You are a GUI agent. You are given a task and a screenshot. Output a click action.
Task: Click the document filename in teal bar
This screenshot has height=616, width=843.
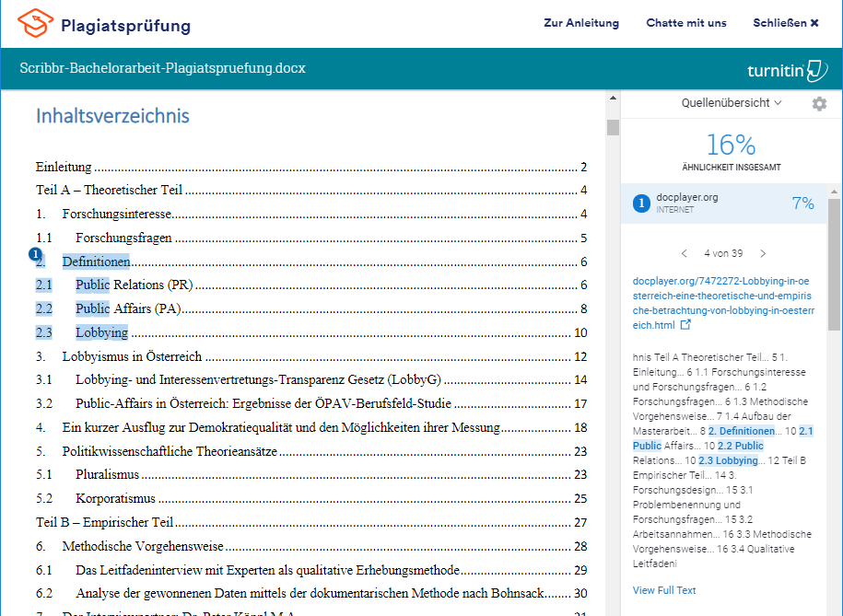point(162,68)
